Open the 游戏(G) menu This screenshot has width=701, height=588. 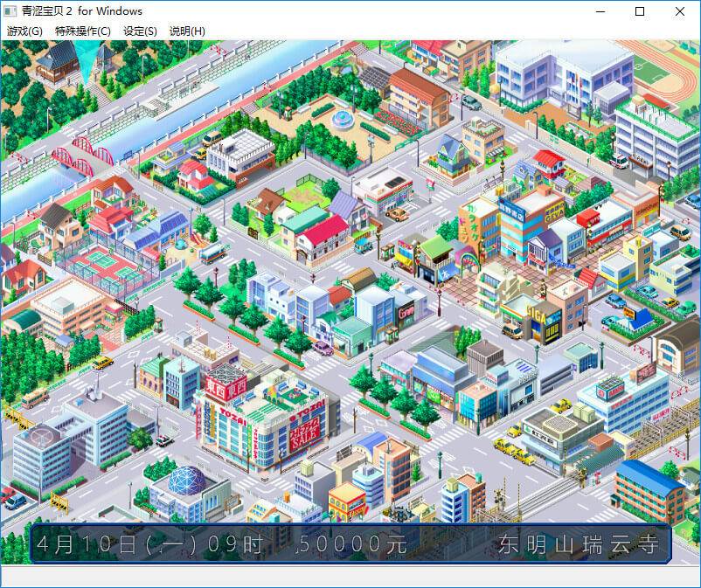[24, 31]
